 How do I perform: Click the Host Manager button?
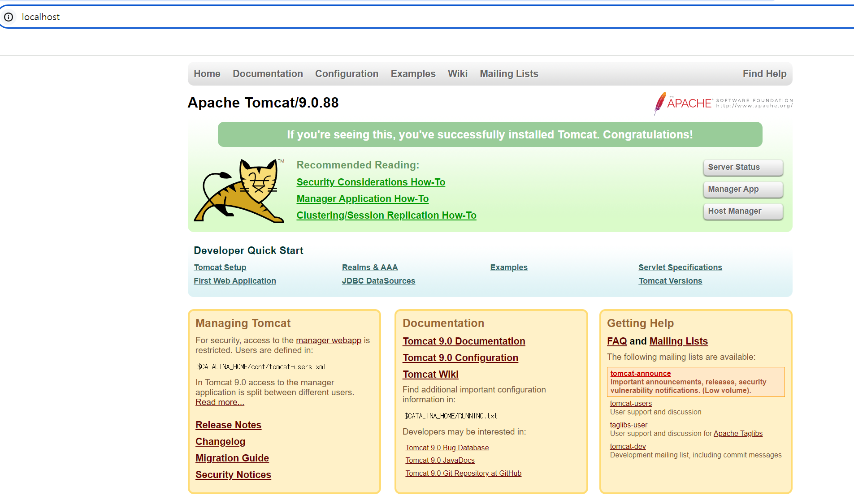pyautogui.click(x=743, y=211)
